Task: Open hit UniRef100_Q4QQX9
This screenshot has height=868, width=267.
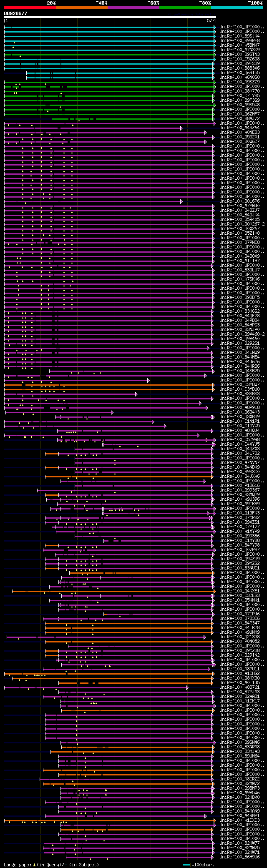Action: point(239,256)
